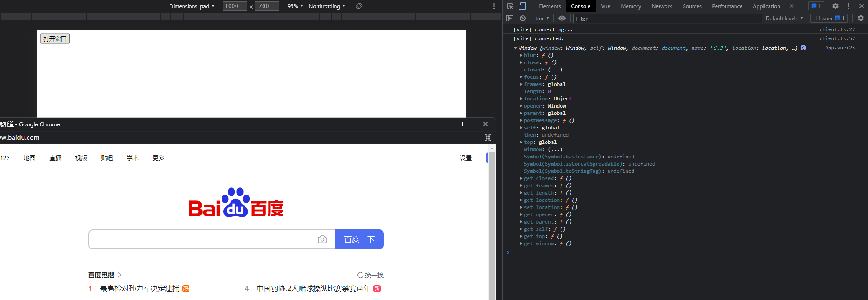
Task: Click the Baidu logo
Action: click(236, 202)
